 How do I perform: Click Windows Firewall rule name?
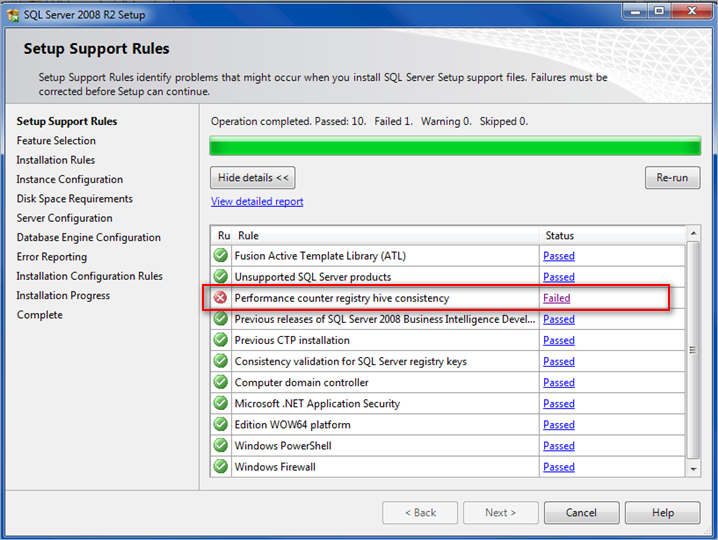(275, 467)
